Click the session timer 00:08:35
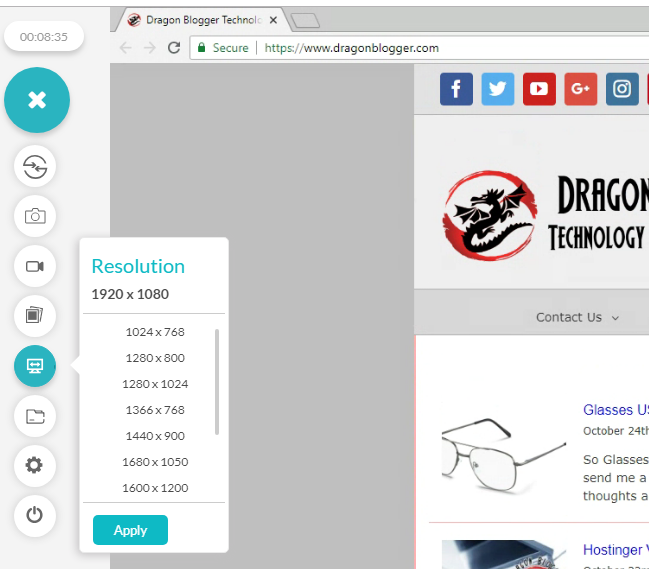 44,37
